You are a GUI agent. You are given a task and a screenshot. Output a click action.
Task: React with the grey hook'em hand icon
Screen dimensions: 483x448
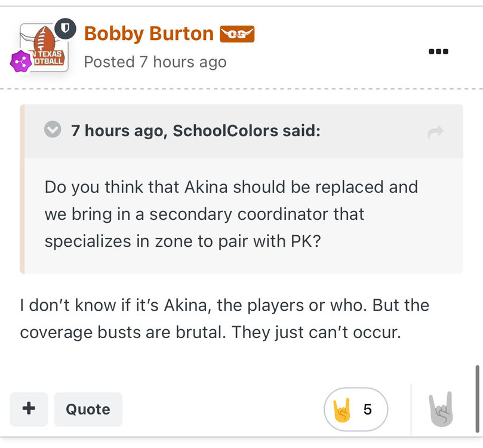tap(441, 409)
